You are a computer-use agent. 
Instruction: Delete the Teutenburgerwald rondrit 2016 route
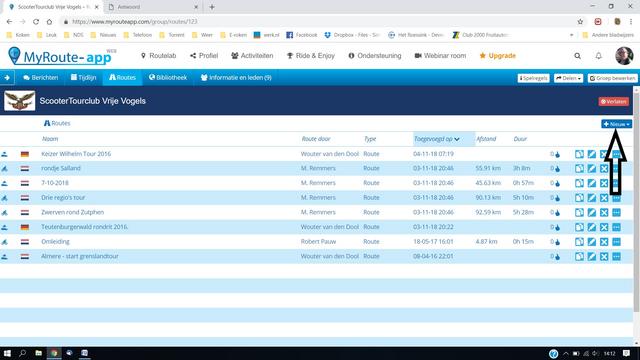point(604,227)
